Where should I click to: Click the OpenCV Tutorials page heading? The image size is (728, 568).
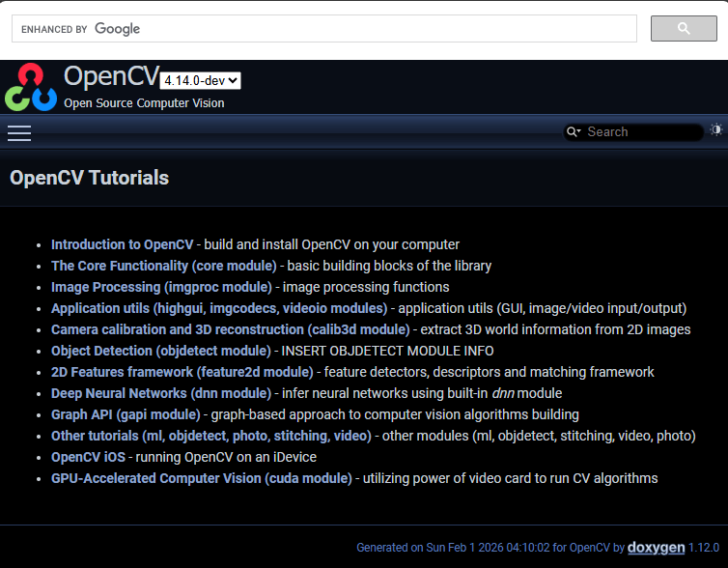[89, 178]
